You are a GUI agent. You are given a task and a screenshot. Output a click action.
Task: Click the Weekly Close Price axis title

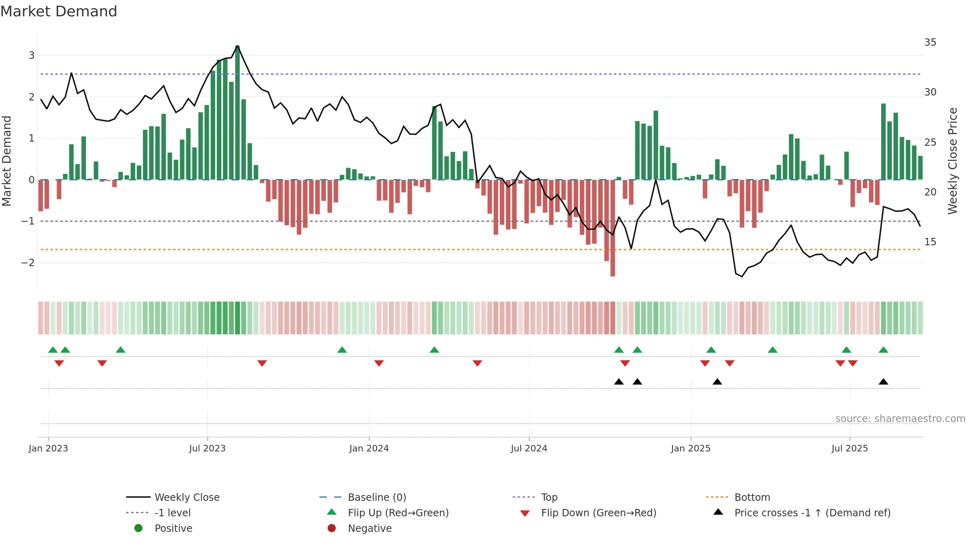point(953,161)
